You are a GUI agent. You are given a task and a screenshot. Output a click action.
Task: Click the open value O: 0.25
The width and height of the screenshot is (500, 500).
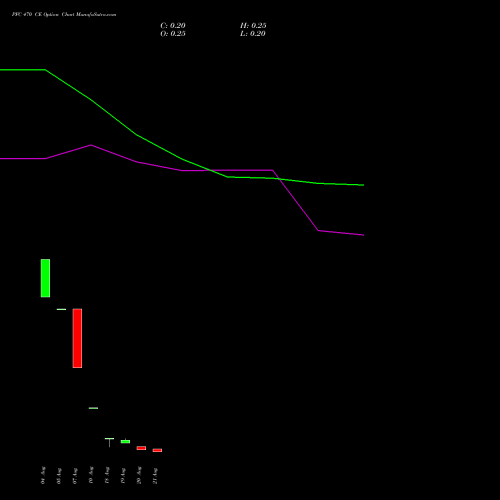click(x=173, y=34)
